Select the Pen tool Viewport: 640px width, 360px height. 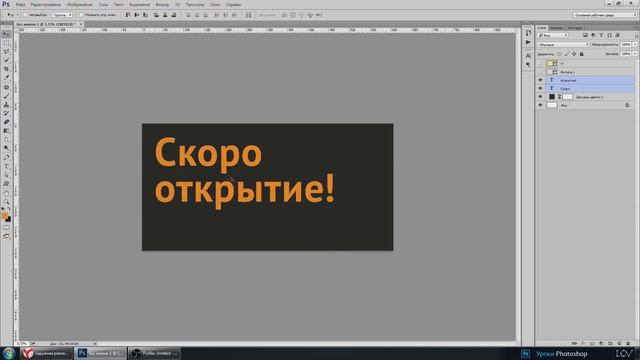coord(6,158)
